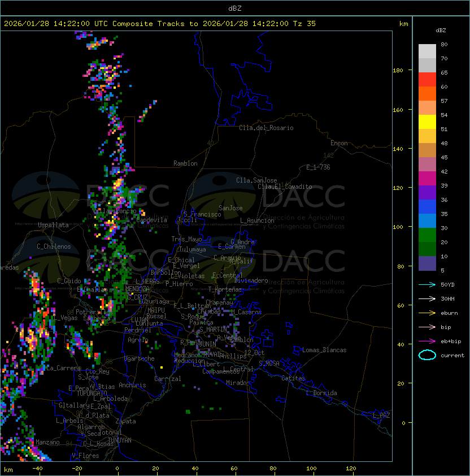
Task: Click the cyan current ellipse icon
Action: [427, 355]
